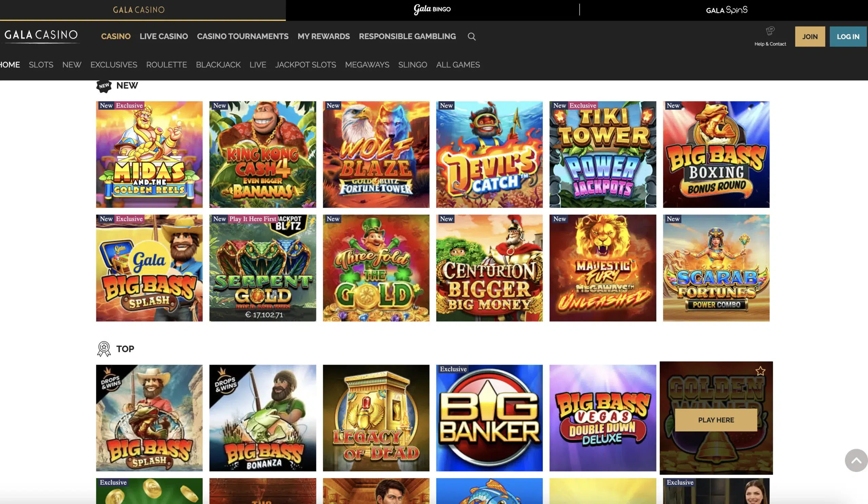The height and width of the screenshot is (504, 868).
Task: Open King Kong Cash 4 game
Action: (262, 154)
